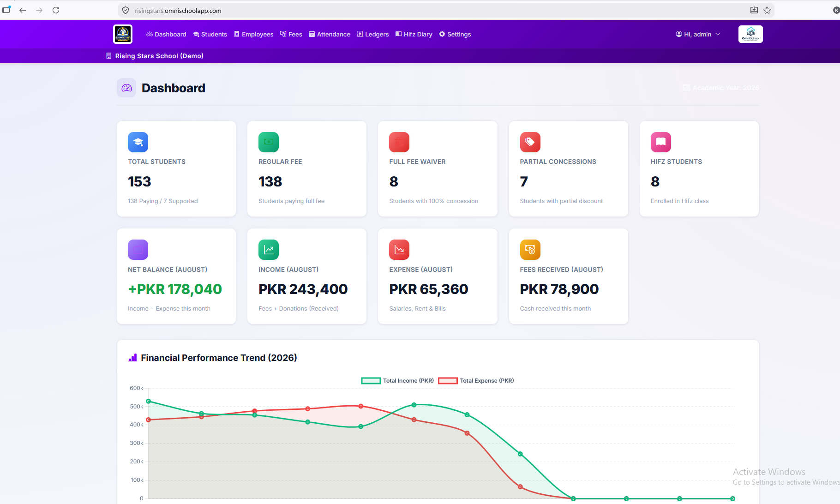Click the Total Students graduation cap icon
The width and height of the screenshot is (840, 504).
(138, 142)
